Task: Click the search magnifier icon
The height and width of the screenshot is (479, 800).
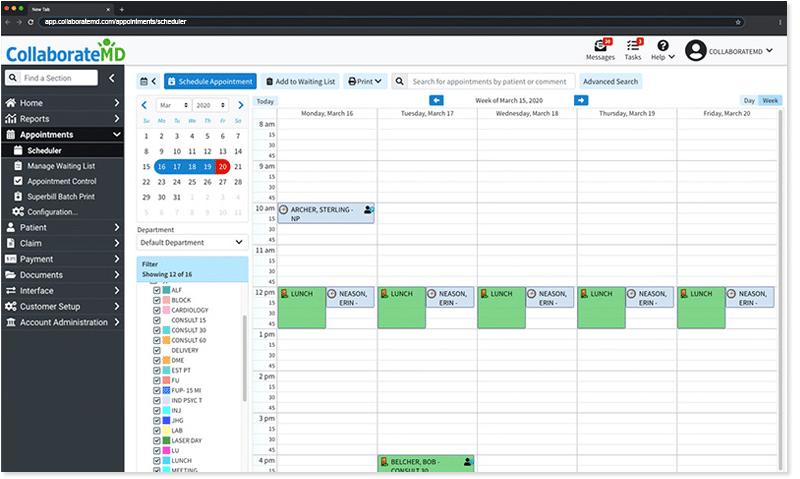Action: coord(400,81)
